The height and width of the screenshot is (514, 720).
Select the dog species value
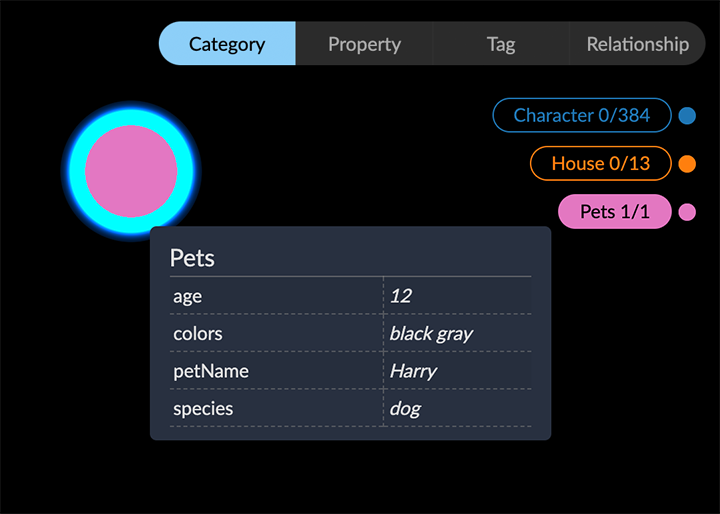click(405, 408)
